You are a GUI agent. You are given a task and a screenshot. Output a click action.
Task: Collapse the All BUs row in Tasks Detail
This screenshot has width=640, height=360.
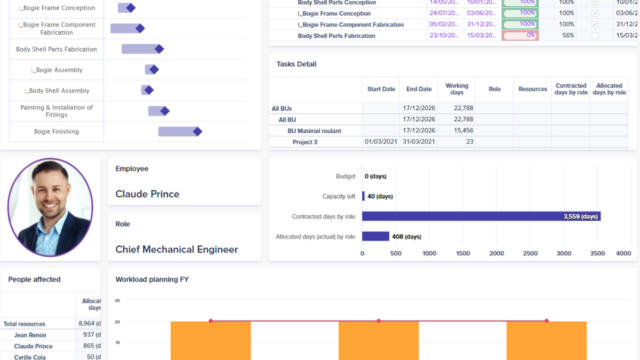point(282,109)
